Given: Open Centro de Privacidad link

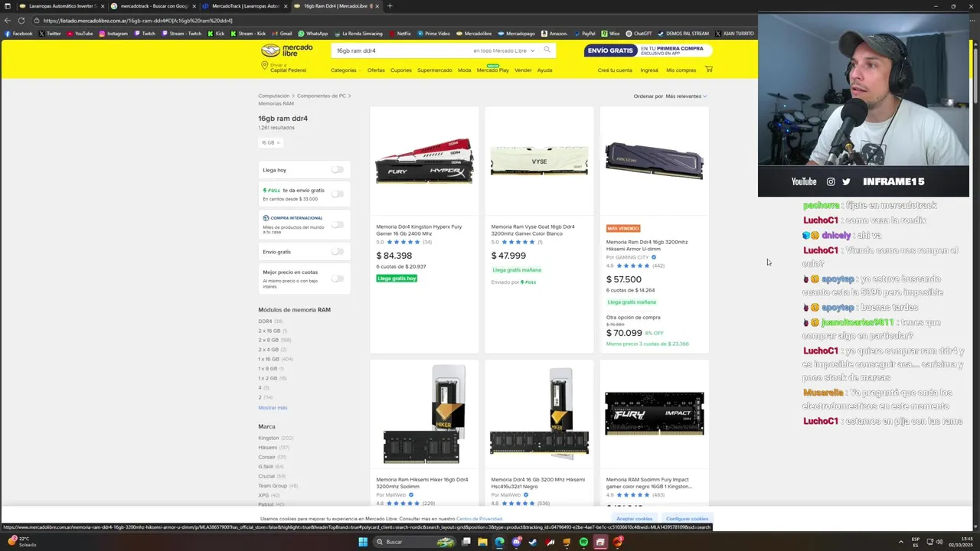Looking at the screenshot, I should [479, 519].
